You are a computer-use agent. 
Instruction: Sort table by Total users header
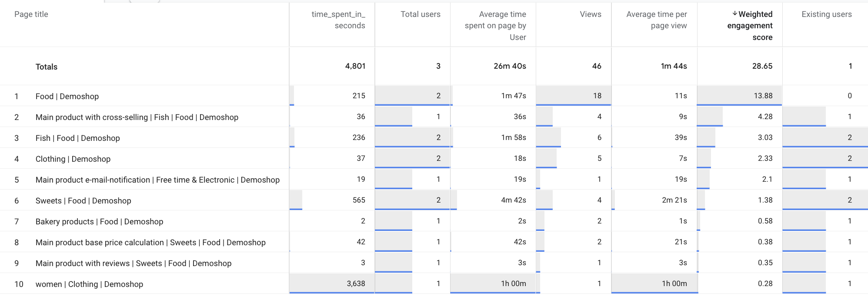[x=420, y=14]
